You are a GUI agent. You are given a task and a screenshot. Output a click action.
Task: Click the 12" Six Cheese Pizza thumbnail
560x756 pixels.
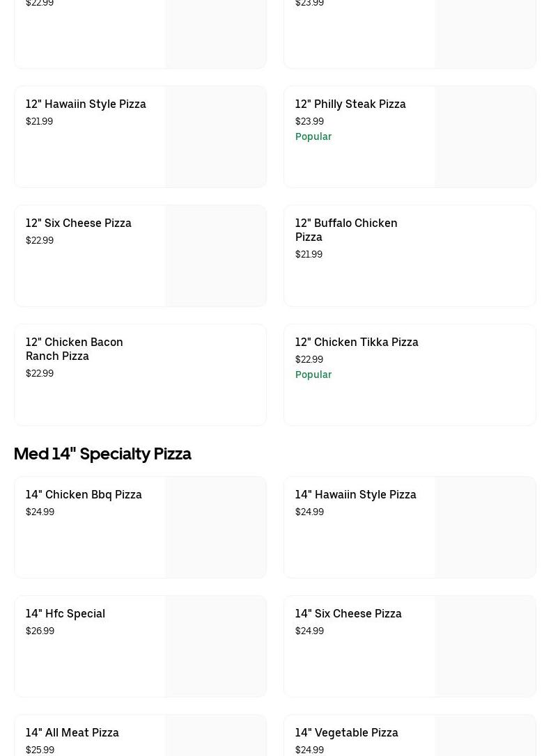tap(215, 255)
